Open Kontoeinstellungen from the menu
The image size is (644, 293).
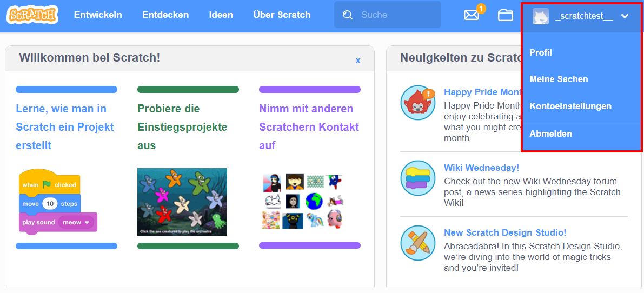[570, 106]
